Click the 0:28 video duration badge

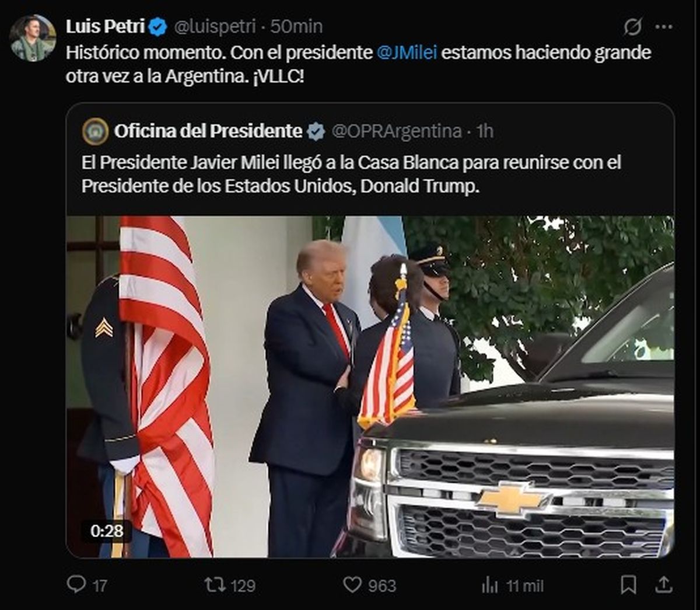coord(107,531)
